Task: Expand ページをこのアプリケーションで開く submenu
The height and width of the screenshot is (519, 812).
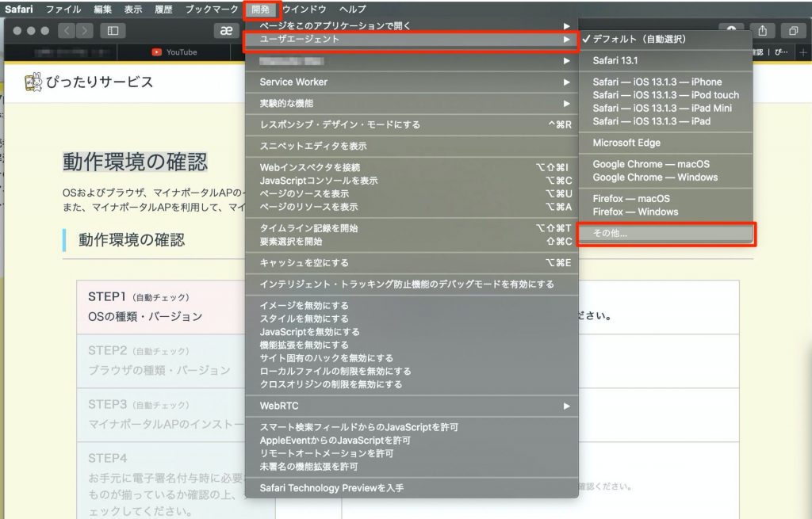Action: [412, 26]
